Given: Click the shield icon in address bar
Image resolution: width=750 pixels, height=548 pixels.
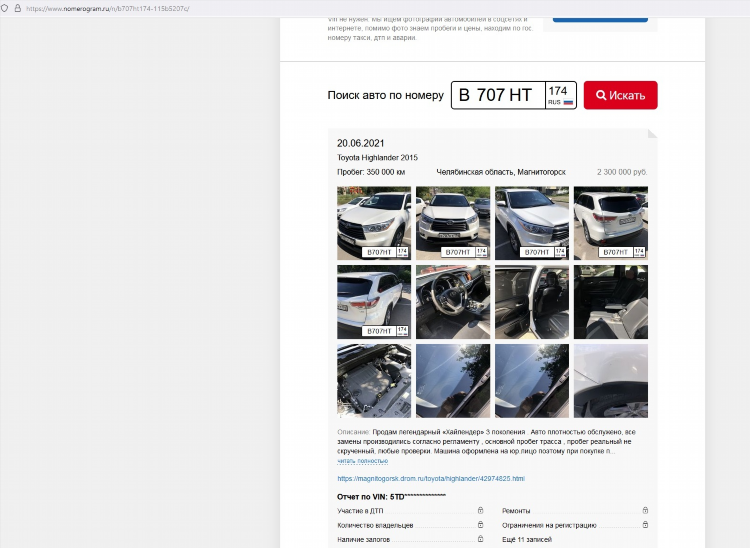Looking at the screenshot, I should pyautogui.click(x=4, y=8).
